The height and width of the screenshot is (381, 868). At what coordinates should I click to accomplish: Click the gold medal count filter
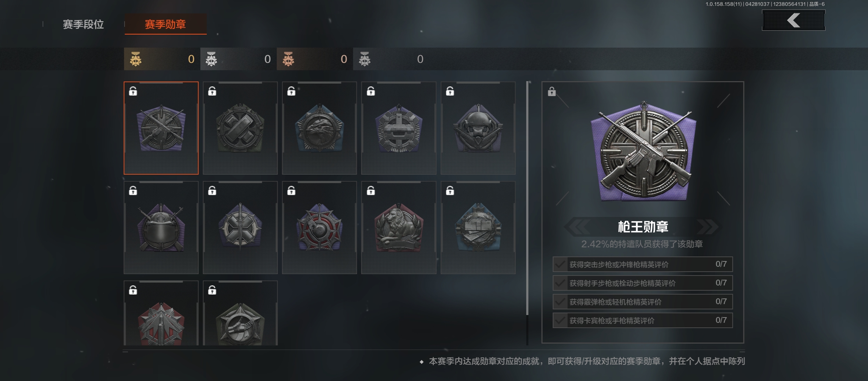(x=162, y=59)
